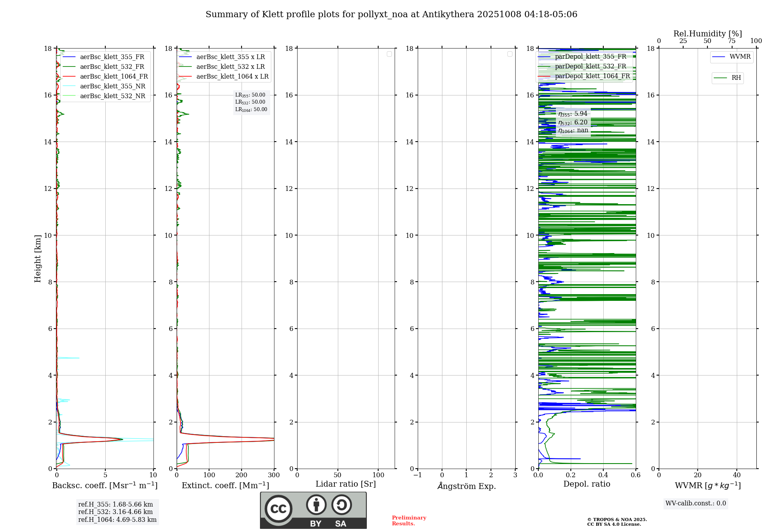Viewport: 783px width, 532px height.
Task: Click the blue WVMR legend line
Action: point(719,57)
